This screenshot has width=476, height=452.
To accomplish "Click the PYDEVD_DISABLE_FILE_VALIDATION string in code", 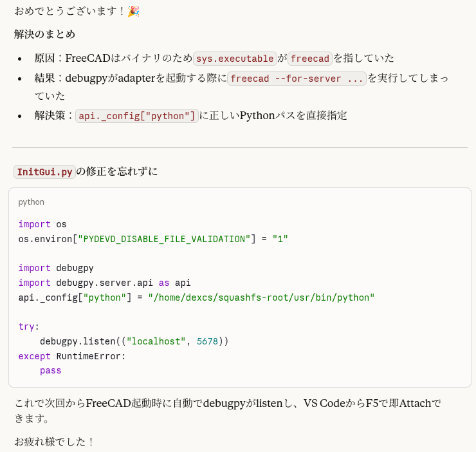I will 164,239.
